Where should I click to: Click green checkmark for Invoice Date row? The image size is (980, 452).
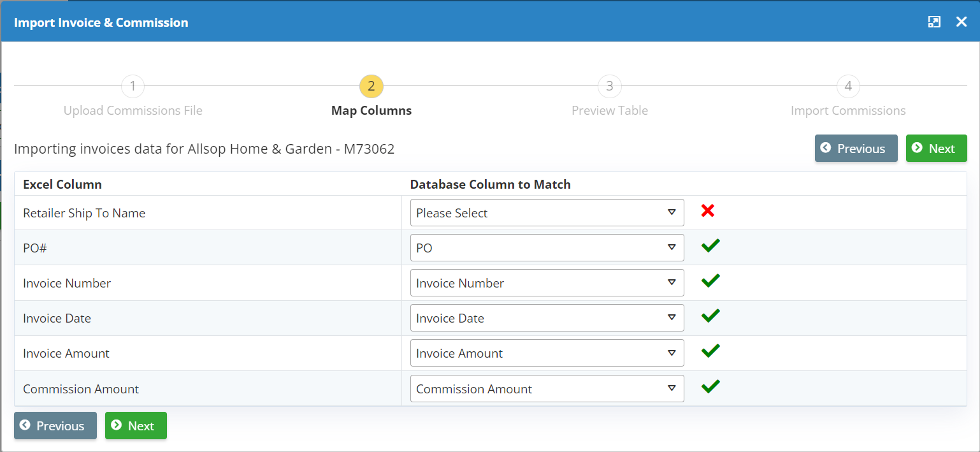tap(710, 316)
